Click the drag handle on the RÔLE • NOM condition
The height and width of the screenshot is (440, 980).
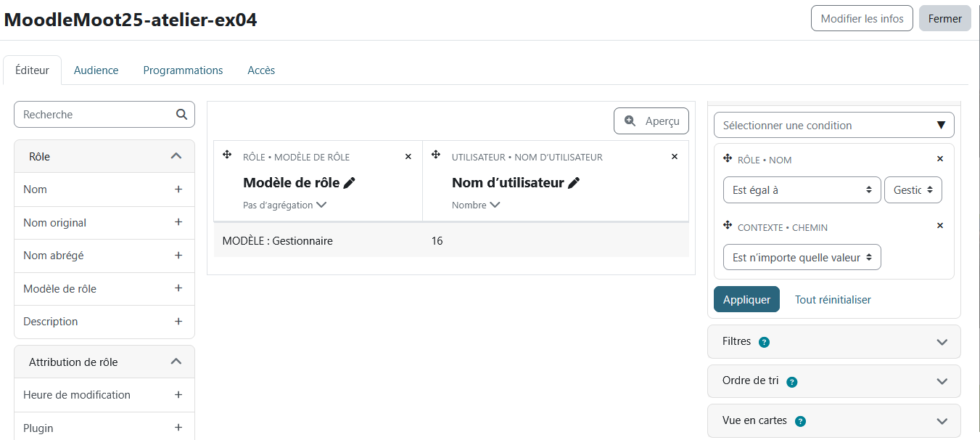click(726, 158)
